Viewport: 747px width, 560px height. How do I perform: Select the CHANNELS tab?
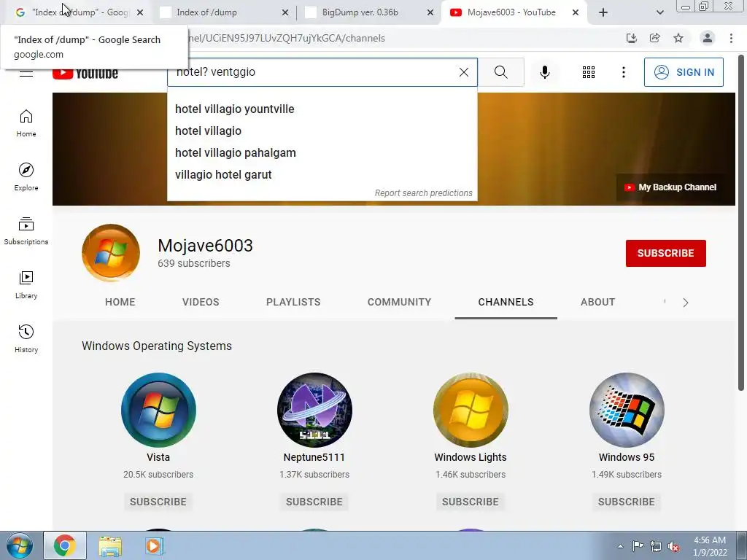pos(506,302)
